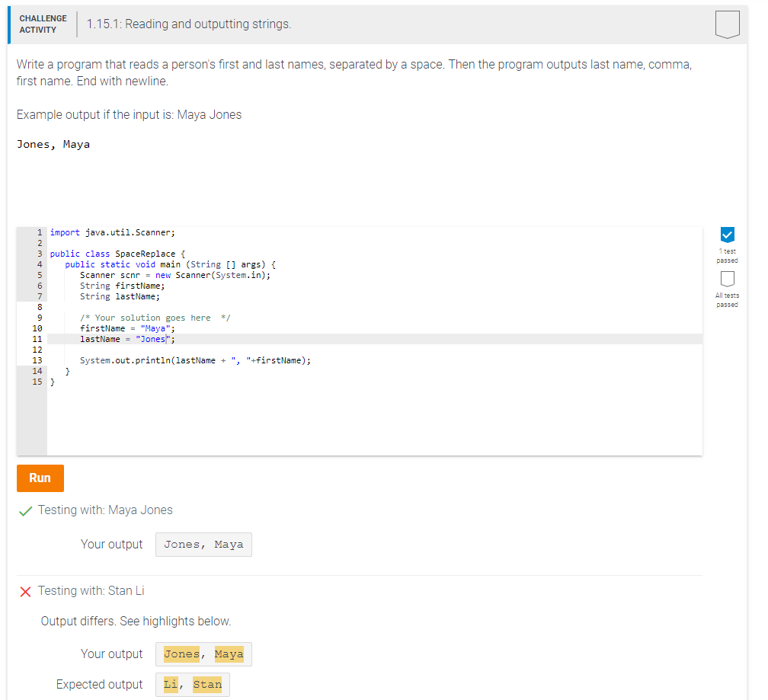Click the example output 'Jones, Maya' sample text
Viewport: 768px width, 700px height.
[x=53, y=145]
